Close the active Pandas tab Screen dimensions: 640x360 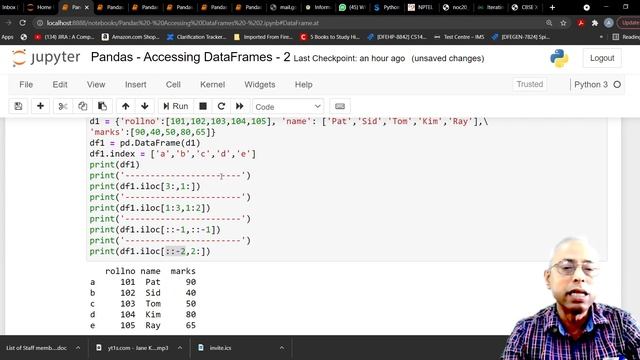tap(87, 7)
